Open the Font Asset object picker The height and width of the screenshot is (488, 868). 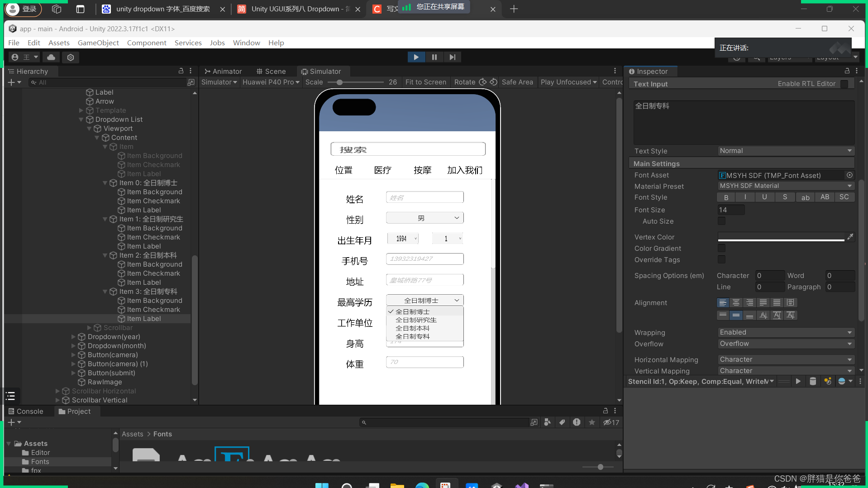point(849,175)
